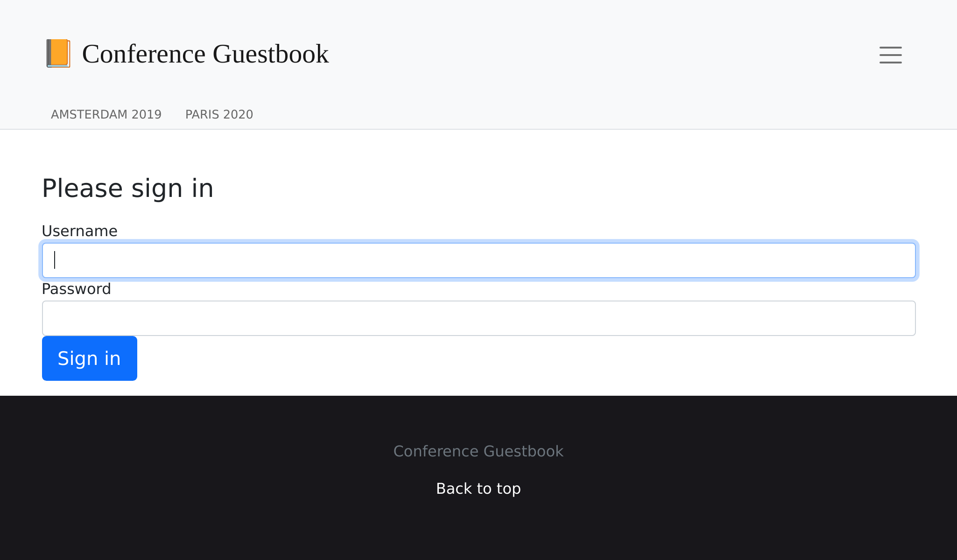Click the orange book logo icon

(x=58, y=54)
